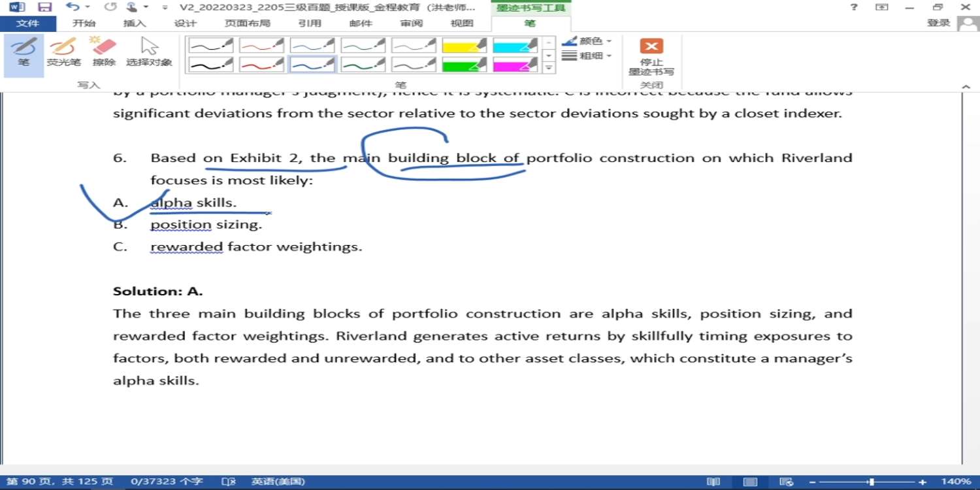Go to the 引用 (References) tab
980x490 pixels.
tap(310, 24)
